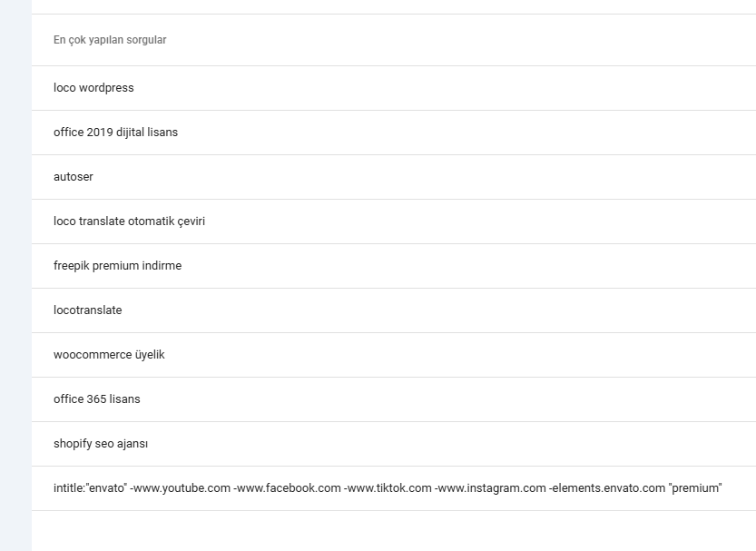Click the word 'premium' in the envato query
Screen dimensions: 756x551
tap(695, 488)
